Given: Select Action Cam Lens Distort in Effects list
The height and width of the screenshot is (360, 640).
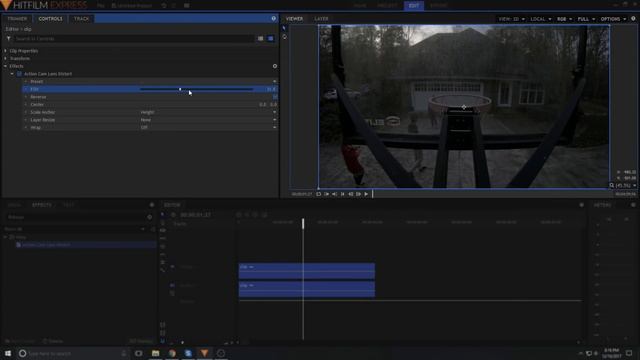Looking at the screenshot, I should [x=86, y=245].
